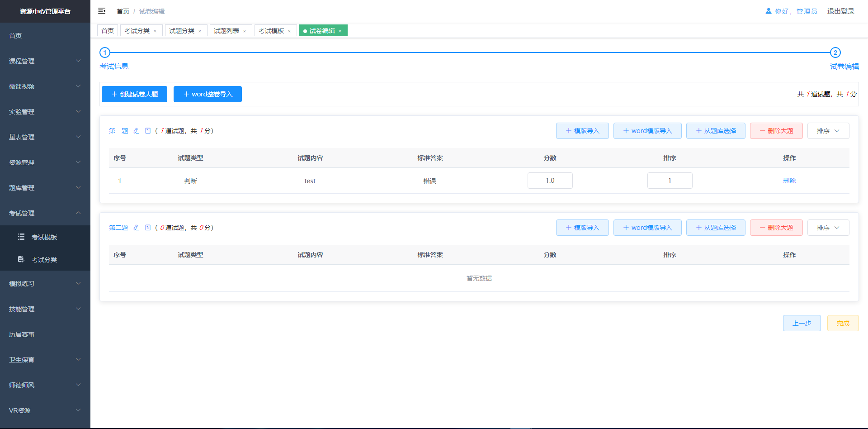Open the description icon beside 第一题
This screenshot has width=868, height=429.
148,131
